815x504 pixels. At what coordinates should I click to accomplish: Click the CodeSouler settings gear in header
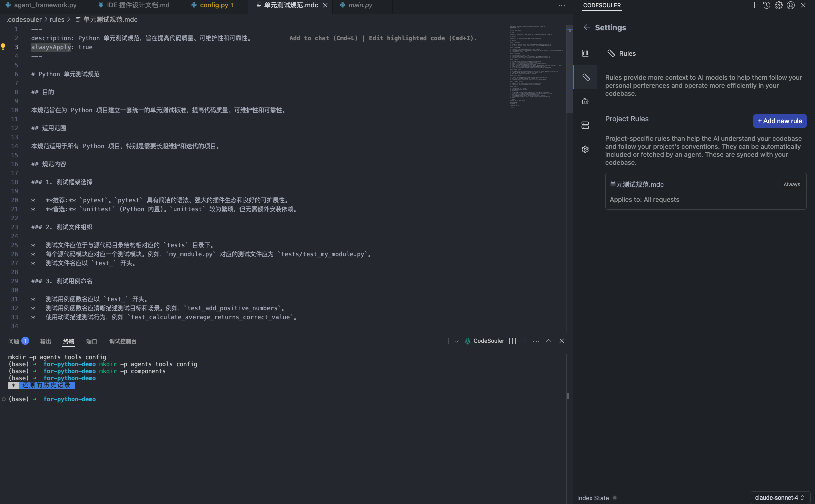[779, 5]
